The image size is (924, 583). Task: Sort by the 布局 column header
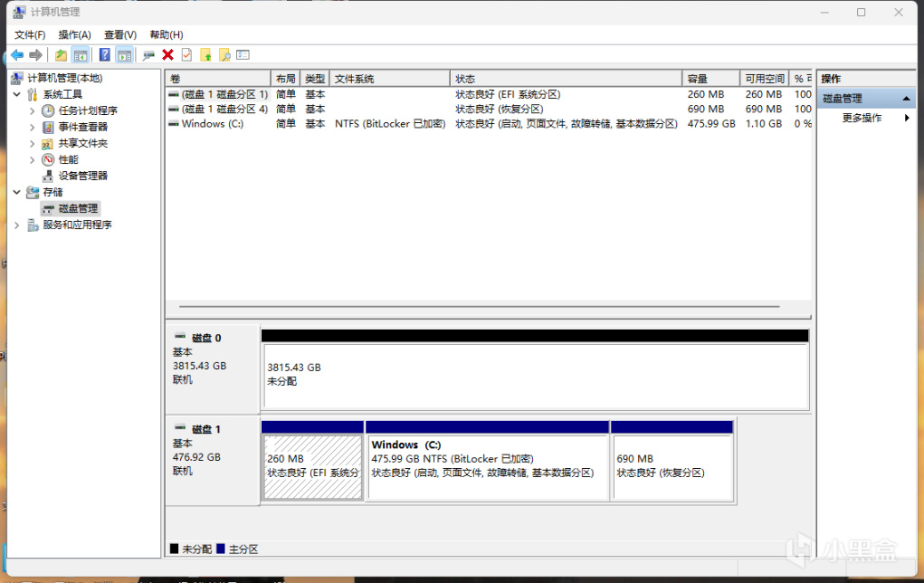[285, 79]
